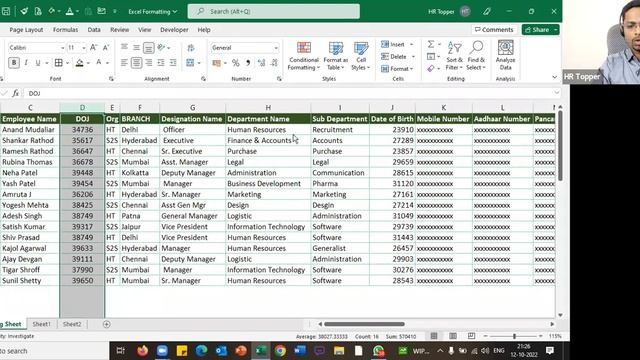
Task: Toggle Center horizontal alignment
Action: (x=136, y=63)
